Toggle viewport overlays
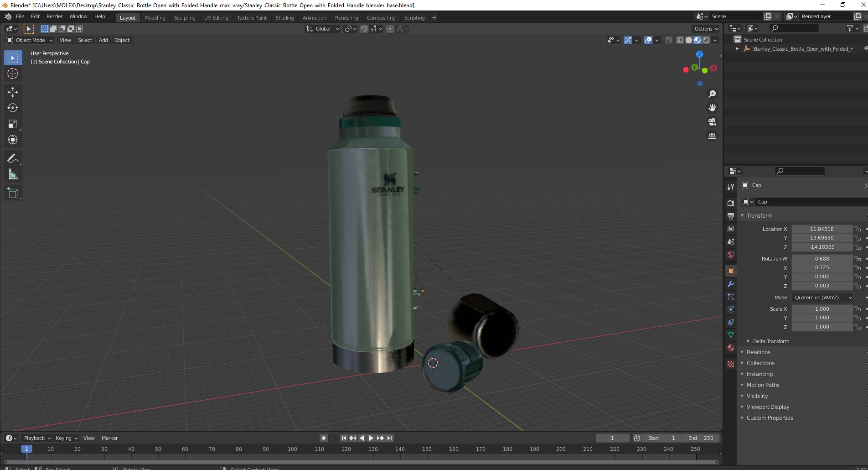The height and width of the screenshot is (470, 868). click(x=648, y=40)
